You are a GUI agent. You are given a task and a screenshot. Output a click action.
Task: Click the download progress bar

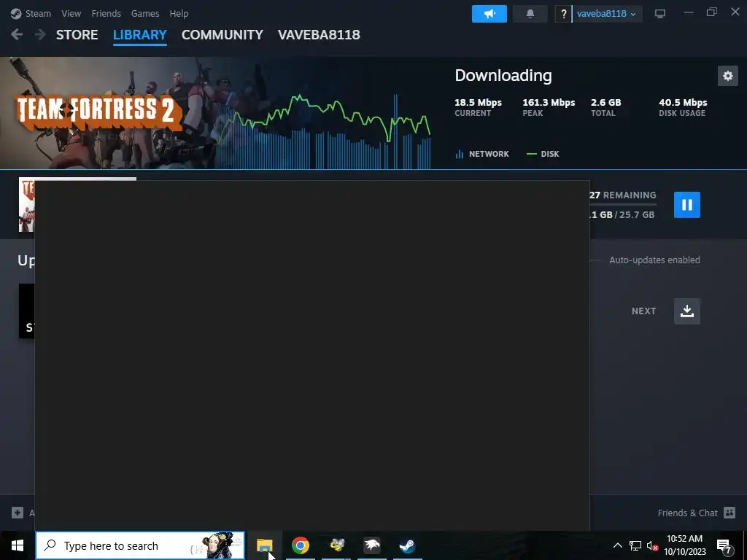[x=623, y=204]
